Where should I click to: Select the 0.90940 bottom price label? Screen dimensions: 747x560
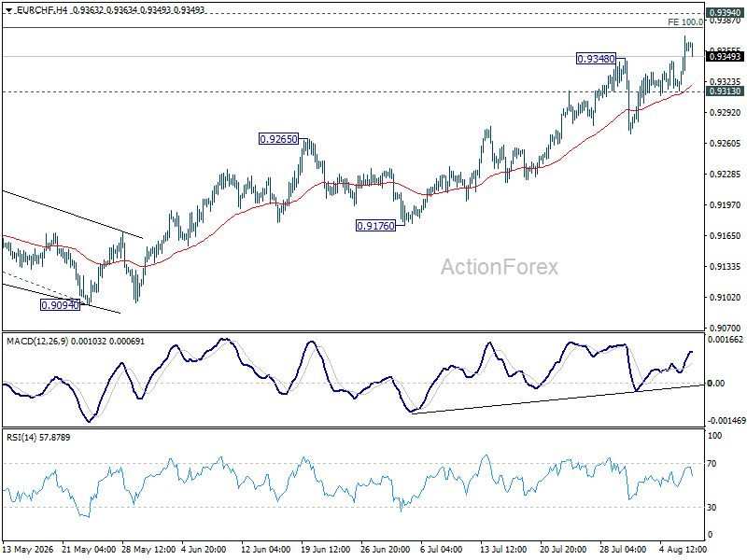click(60, 305)
